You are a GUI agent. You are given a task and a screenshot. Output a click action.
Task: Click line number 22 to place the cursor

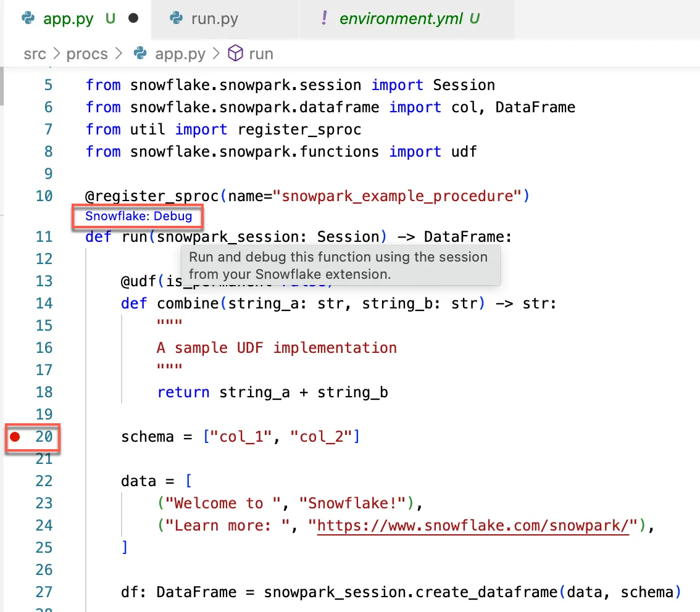click(44, 481)
